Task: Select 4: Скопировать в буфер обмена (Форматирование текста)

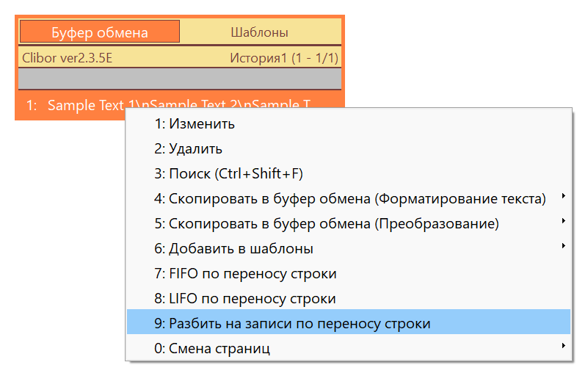Action: click(x=349, y=198)
